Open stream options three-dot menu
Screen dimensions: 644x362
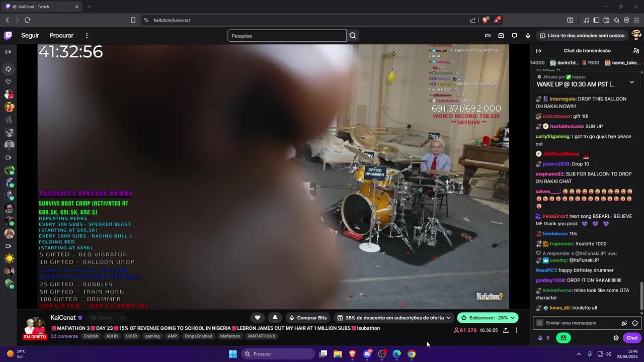516,330
